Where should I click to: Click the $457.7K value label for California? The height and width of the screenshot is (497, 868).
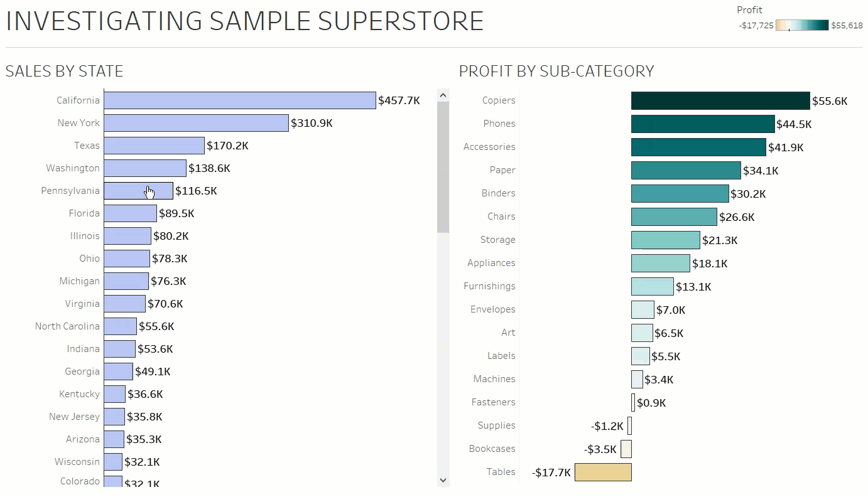(x=398, y=100)
